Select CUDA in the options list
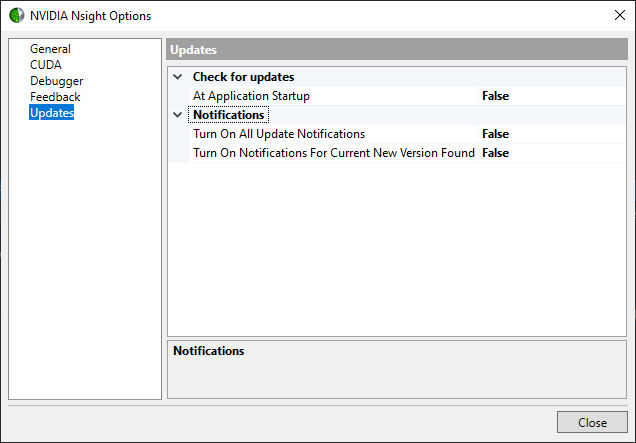Viewport: 636px width, 443px height. (x=46, y=65)
